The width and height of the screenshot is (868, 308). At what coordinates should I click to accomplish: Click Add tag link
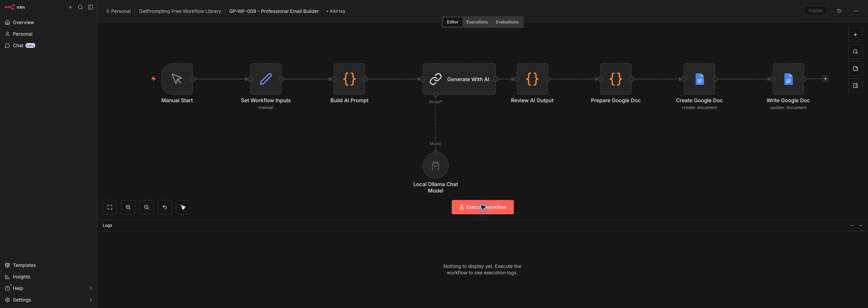[x=335, y=11]
